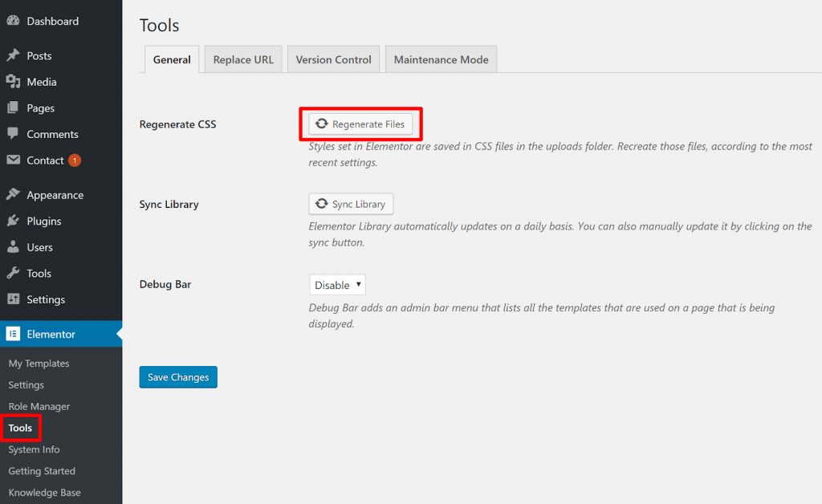
Task: Click the Posts pushpin icon
Action: (x=13, y=56)
